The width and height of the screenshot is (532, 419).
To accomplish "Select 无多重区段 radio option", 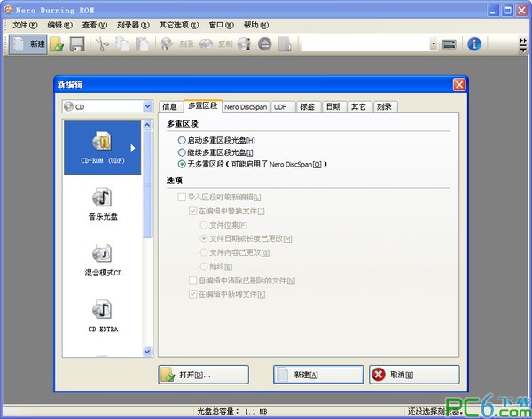I will pos(253,165).
